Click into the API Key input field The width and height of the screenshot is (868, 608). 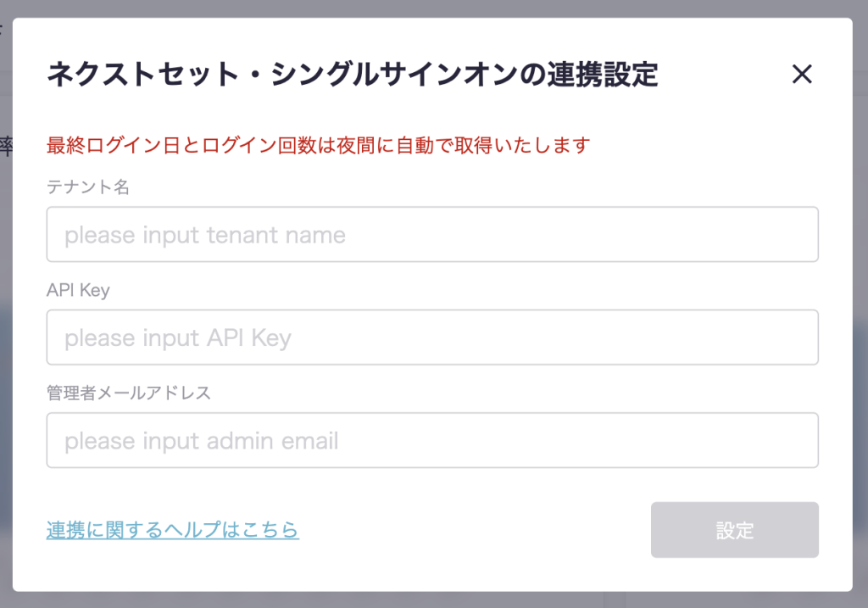click(432, 337)
